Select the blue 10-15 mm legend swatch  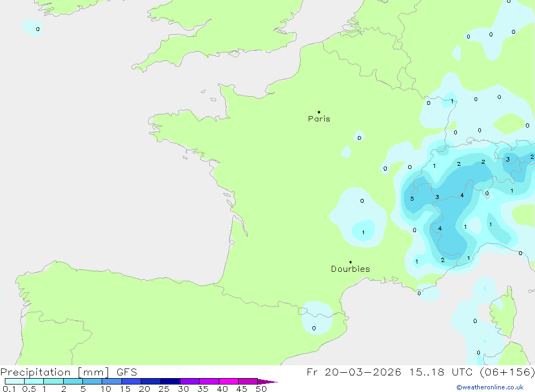(x=112, y=381)
